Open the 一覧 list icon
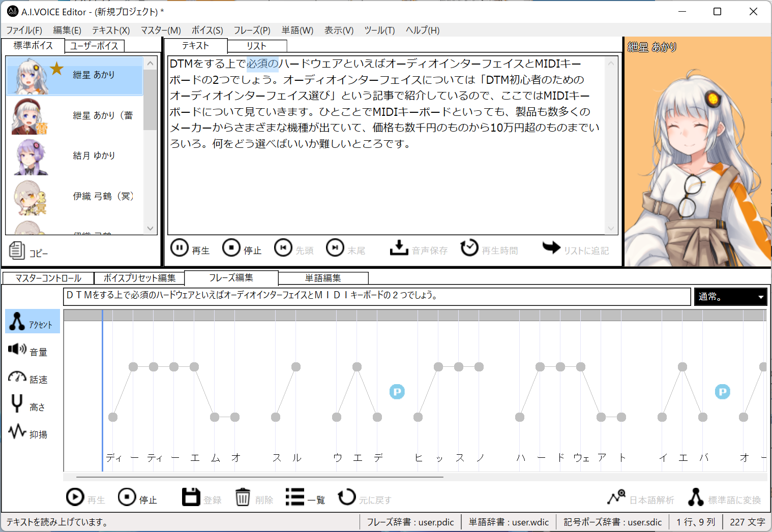This screenshot has width=772, height=532. (x=295, y=496)
